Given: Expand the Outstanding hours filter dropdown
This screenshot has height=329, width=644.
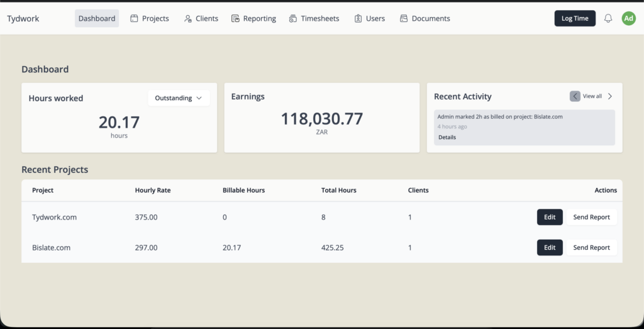Looking at the screenshot, I should [x=179, y=98].
